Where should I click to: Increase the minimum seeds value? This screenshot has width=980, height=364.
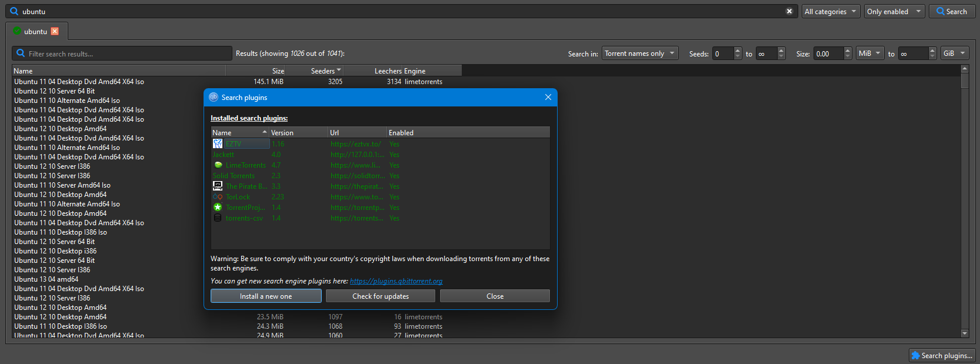[738, 50]
